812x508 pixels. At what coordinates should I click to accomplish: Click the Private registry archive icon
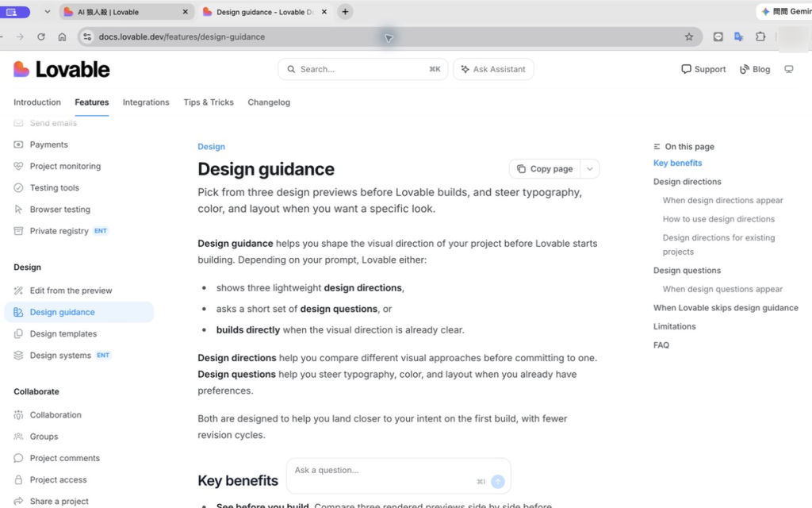point(19,231)
